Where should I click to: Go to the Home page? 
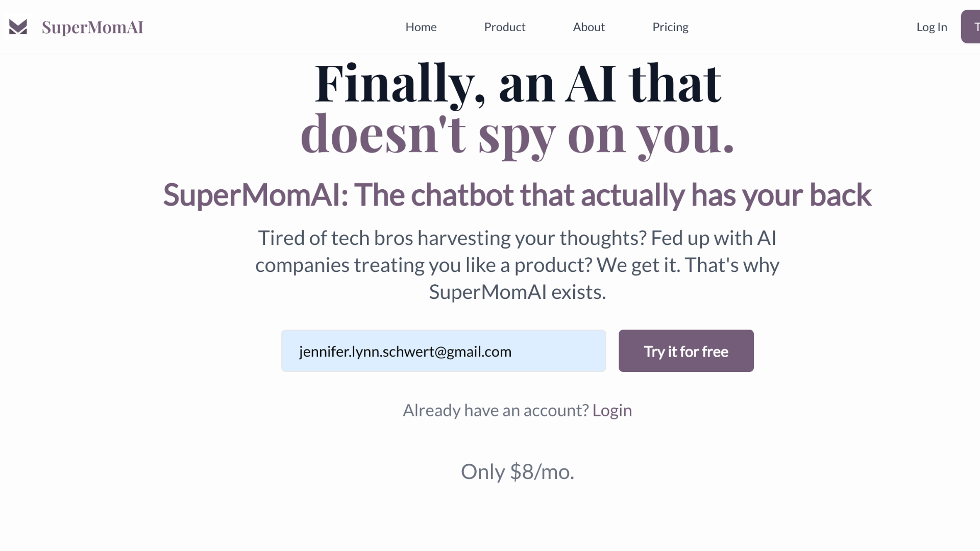tap(421, 27)
